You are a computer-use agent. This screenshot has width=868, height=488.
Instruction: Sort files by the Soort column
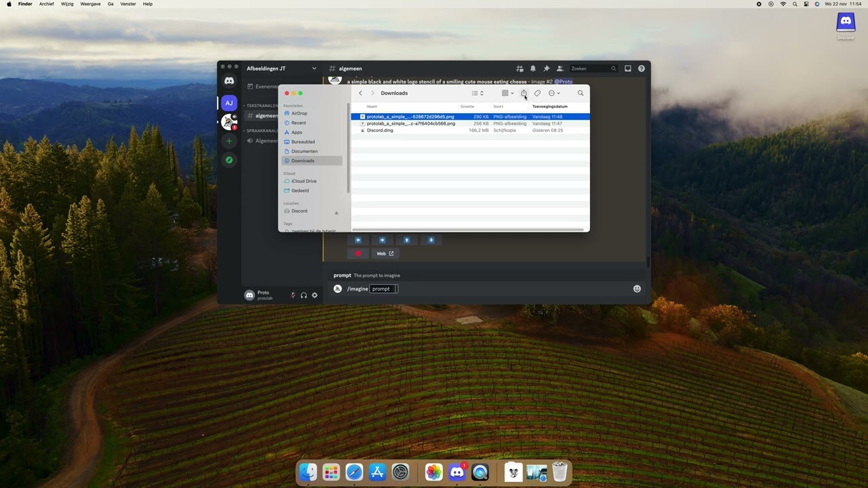point(498,106)
